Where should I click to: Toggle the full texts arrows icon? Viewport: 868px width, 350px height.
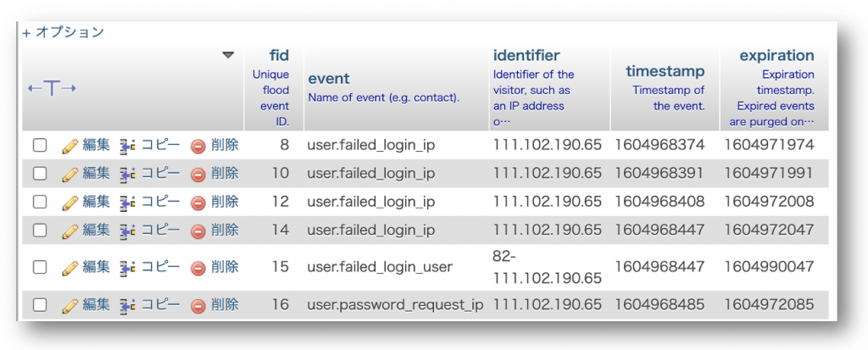click(52, 88)
